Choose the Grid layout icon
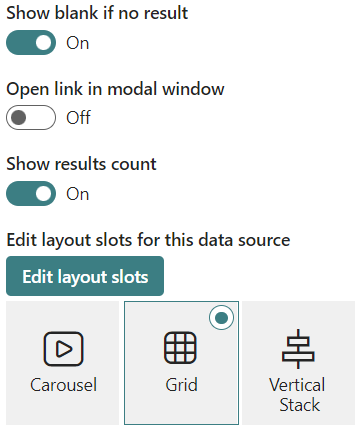The image size is (360, 430). point(180,347)
